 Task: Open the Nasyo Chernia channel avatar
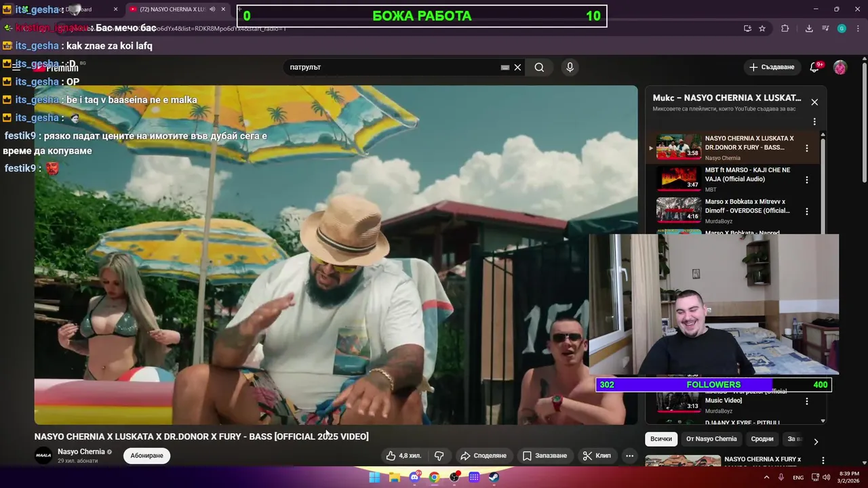tap(43, 455)
